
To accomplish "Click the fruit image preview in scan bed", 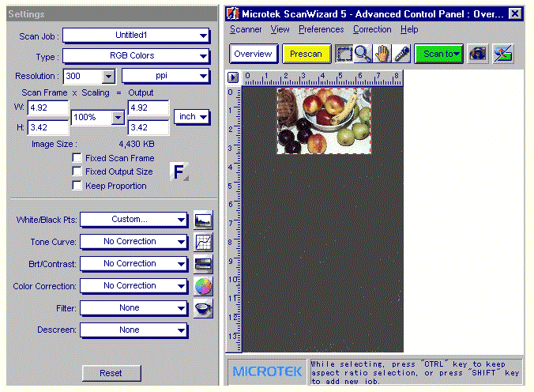I will [324, 121].
